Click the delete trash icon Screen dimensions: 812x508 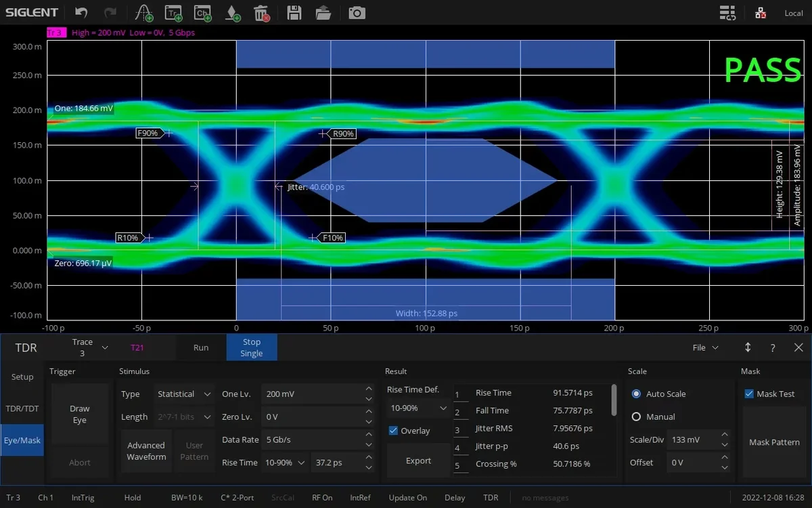(x=261, y=12)
